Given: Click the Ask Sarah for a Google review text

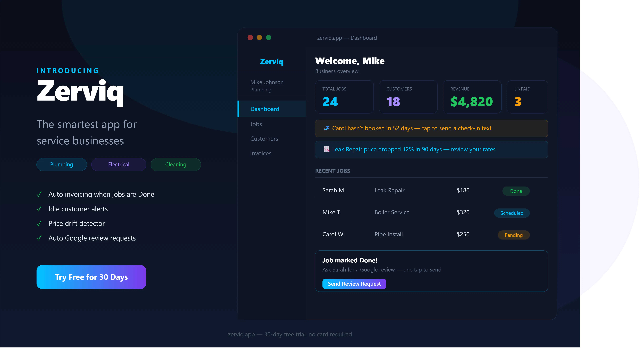Looking at the screenshot, I should [382, 270].
